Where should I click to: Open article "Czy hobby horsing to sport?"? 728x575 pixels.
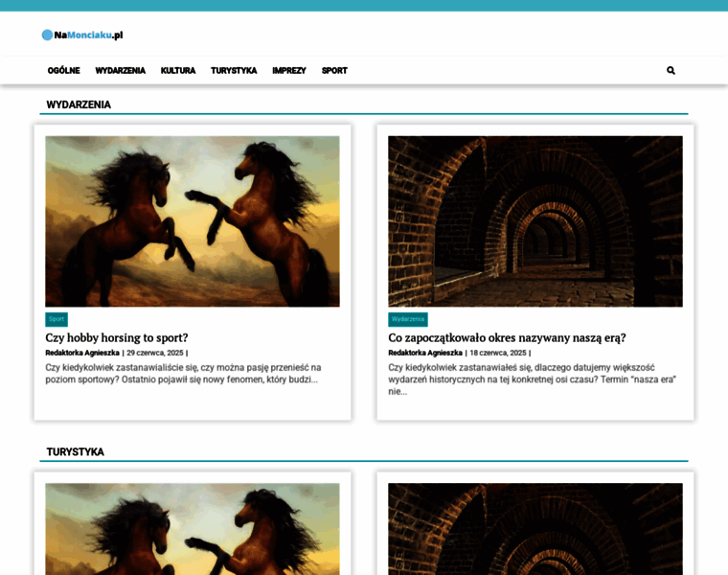(117, 337)
